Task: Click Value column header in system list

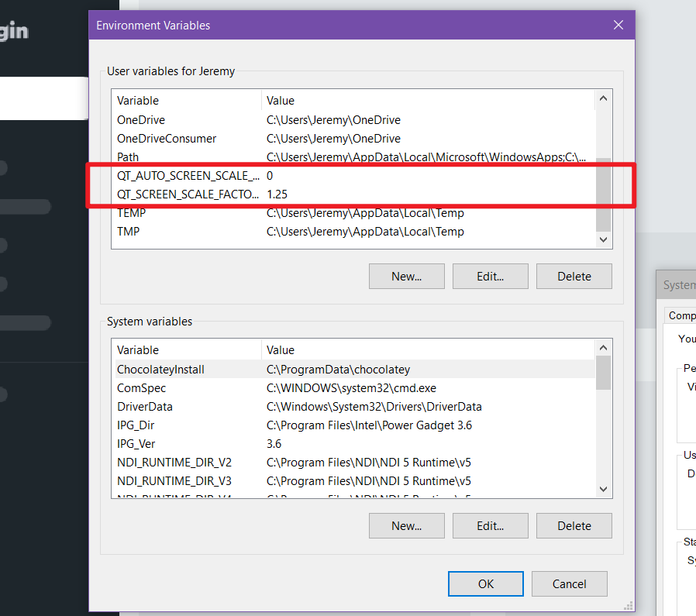Action: (x=429, y=350)
